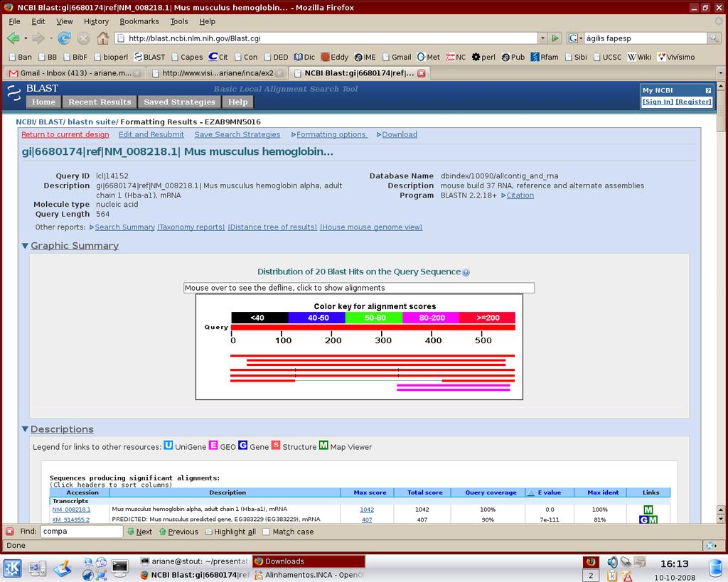Go to the BLAST Home button

(43, 102)
